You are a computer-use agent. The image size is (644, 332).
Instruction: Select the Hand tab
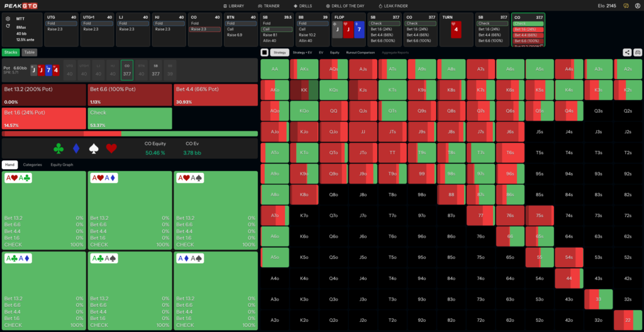click(x=9, y=164)
